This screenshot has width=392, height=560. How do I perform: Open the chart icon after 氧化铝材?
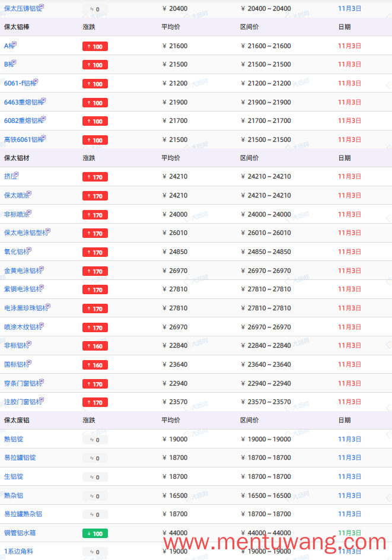click(29, 250)
